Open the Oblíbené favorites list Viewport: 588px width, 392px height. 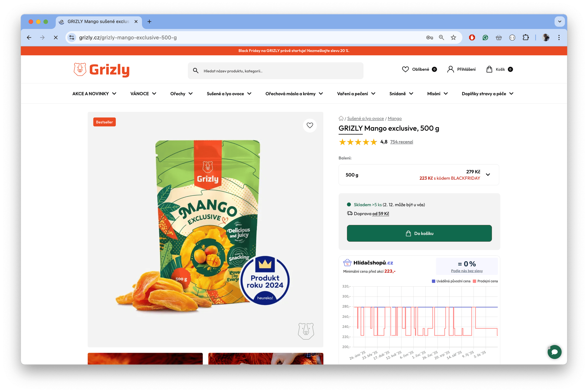point(419,69)
